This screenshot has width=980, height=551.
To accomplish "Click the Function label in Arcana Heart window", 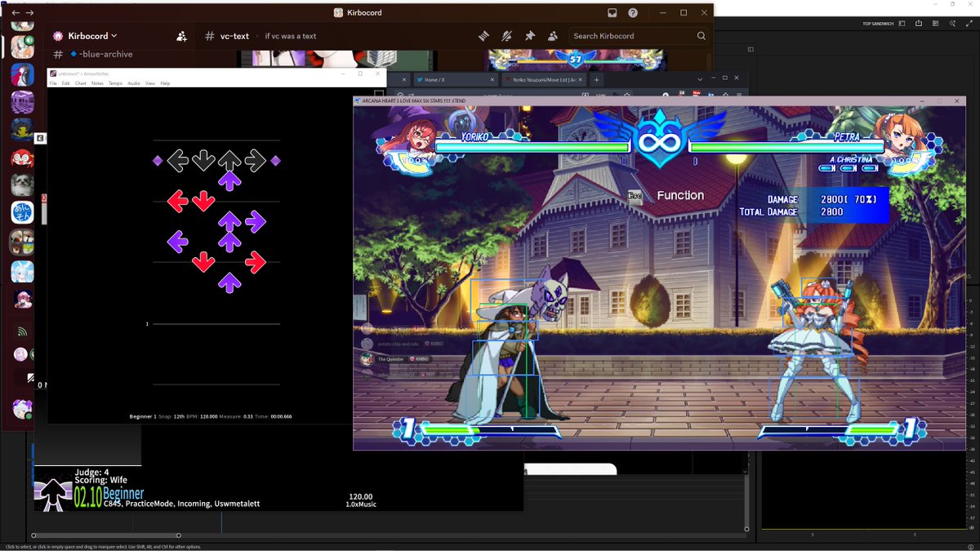I will 680,195.
